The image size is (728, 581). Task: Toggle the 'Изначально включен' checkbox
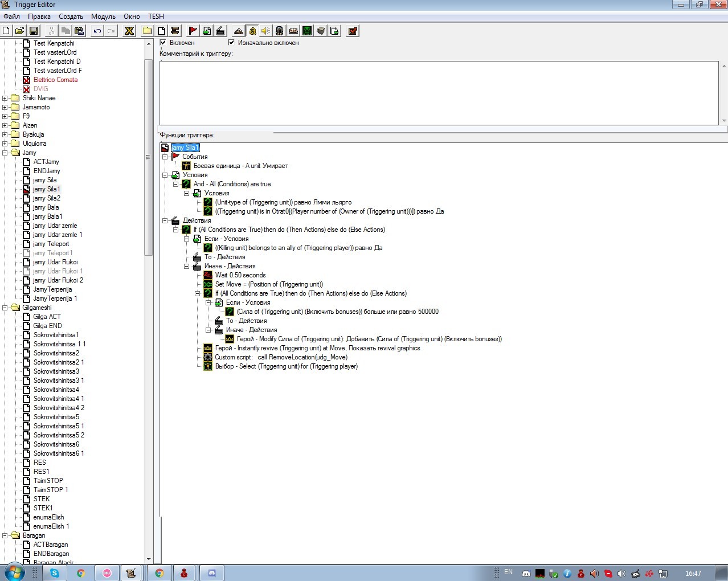(x=231, y=43)
